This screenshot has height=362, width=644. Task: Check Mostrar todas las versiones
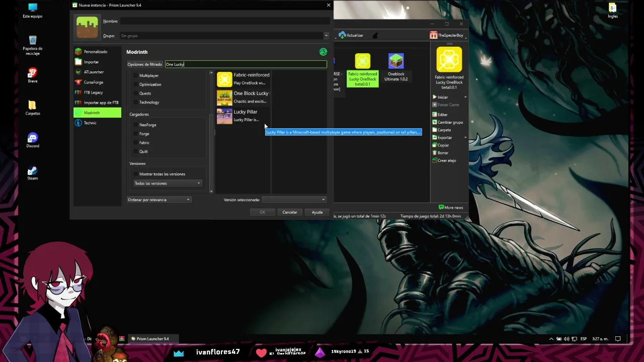pyautogui.click(x=135, y=174)
